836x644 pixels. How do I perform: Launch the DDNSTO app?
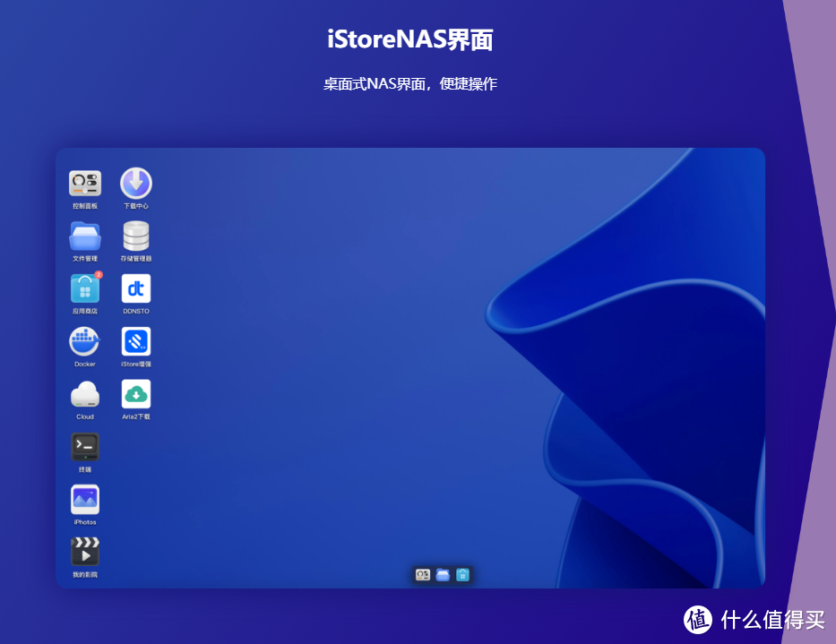coord(136,288)
